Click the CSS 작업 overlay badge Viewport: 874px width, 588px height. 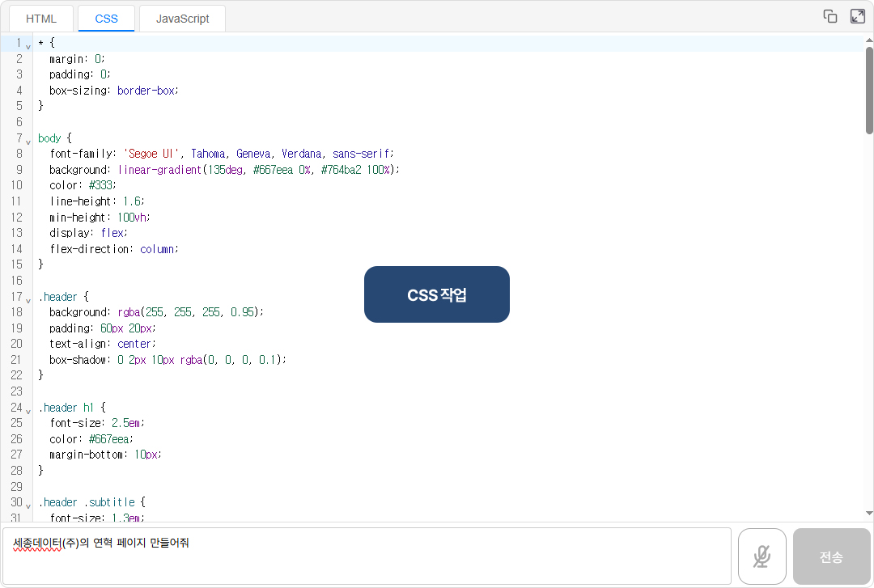point(437,294)
